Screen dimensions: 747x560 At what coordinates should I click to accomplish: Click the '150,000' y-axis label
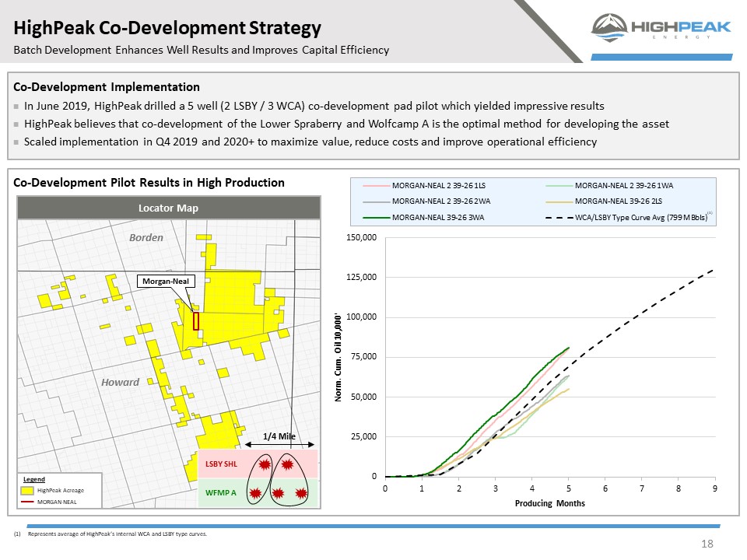coord(361,238)
